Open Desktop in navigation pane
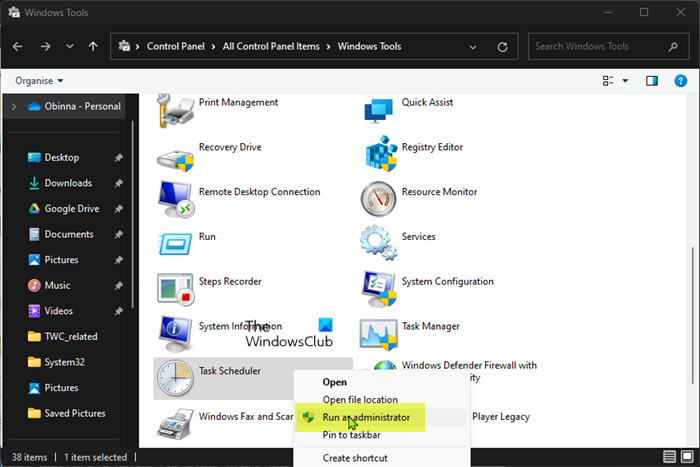Image resolution: width=700 pixels, height=467 pixels. tap(62, 158)
